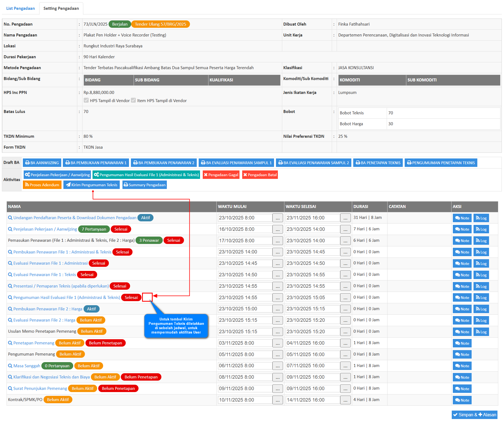
Task: Click the X icon on Pengadaan Gagal
Action: (x=206, y=175)
